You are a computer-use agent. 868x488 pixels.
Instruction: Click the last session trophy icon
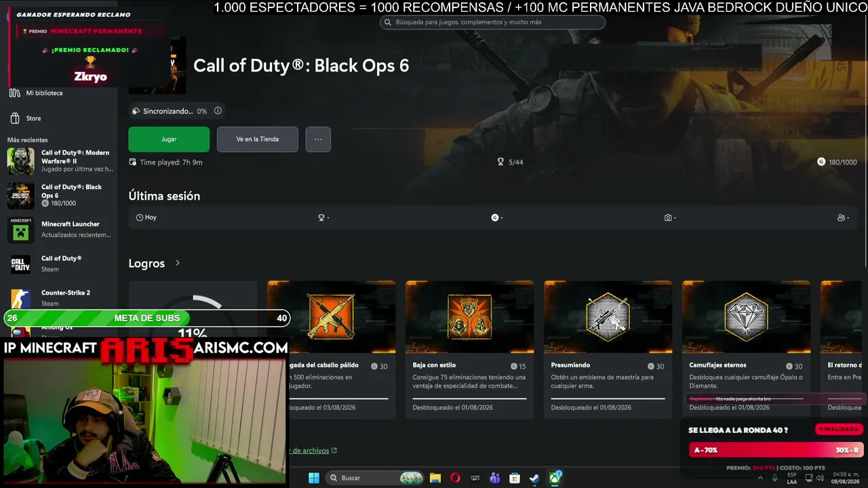point(321,218)
